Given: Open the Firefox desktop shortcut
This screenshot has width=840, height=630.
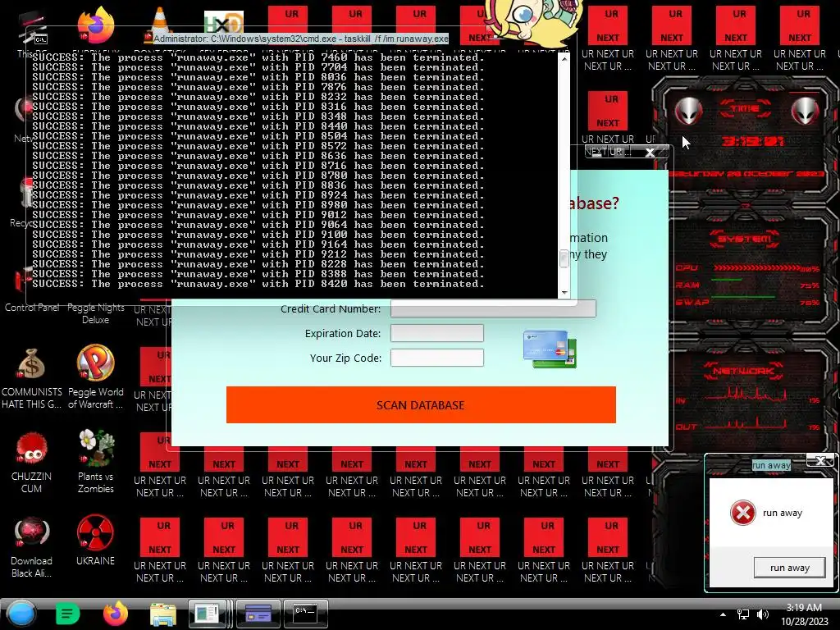Looking at the screenshot, I should click(95, 25).
